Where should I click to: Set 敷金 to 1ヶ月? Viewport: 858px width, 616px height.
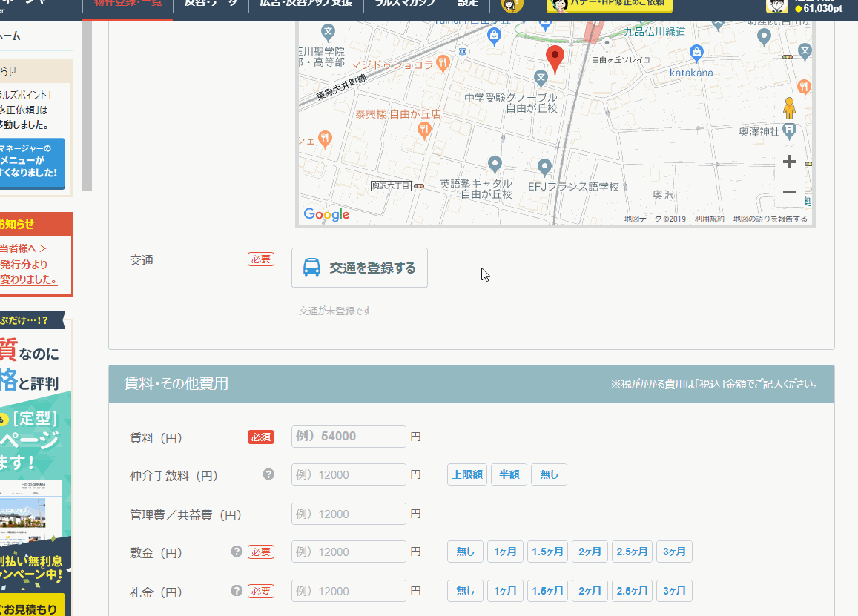click(505, 552)
